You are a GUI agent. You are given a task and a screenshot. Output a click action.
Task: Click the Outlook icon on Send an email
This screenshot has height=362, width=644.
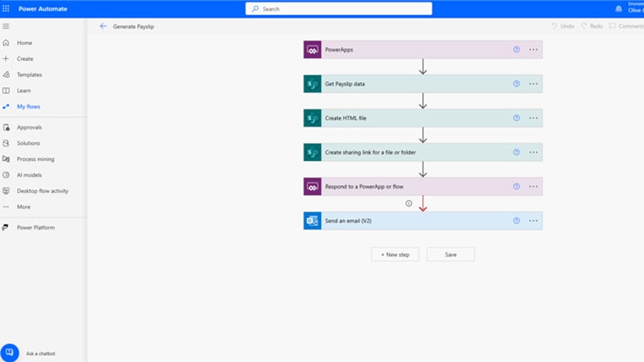tap(312, 220)
